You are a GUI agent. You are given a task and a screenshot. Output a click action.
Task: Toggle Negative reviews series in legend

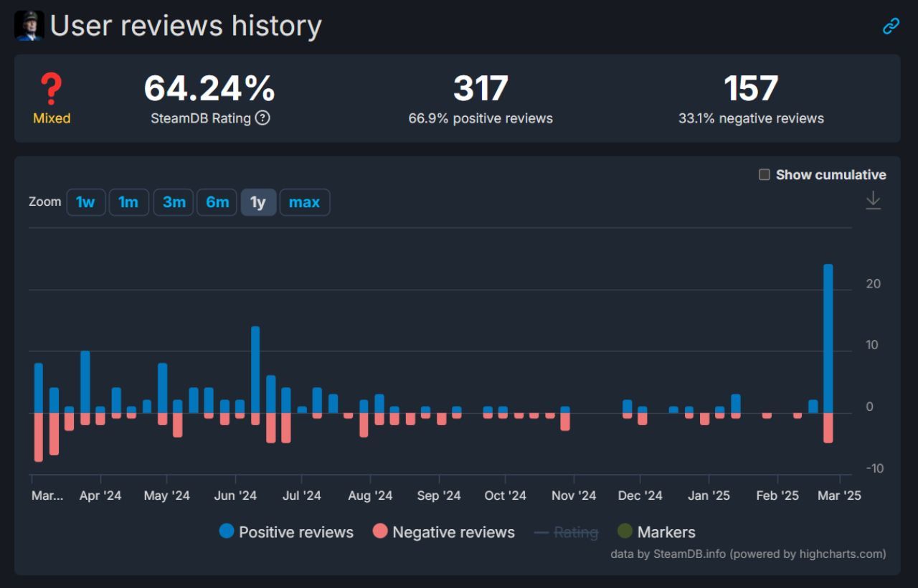pyautogui.click(x=453, y=532)
